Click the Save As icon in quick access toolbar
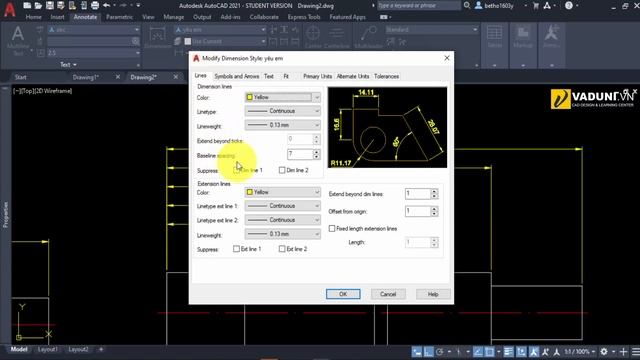 (61, 5)
